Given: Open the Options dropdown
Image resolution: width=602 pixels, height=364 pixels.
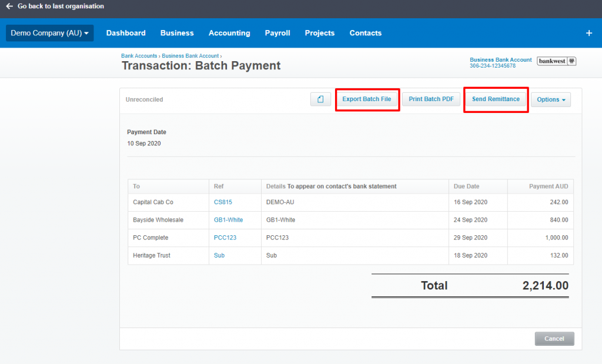Looking at the screenshot, I should click(550, 99).
